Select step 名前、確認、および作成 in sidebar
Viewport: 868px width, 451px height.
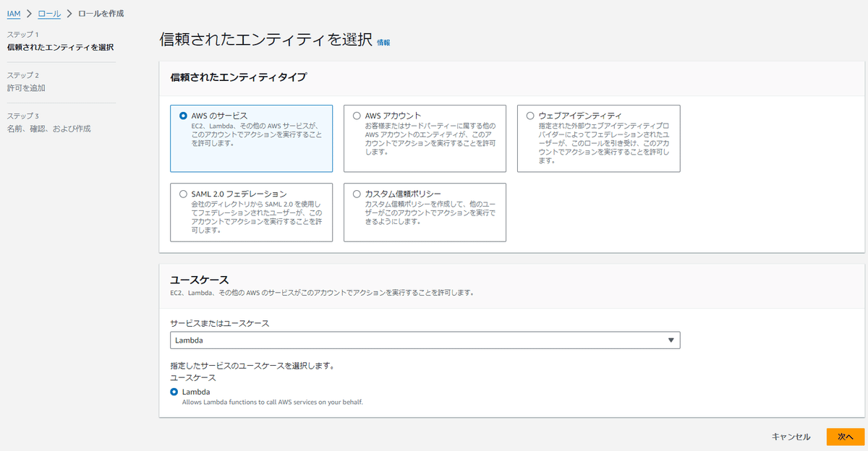[48, 129]
